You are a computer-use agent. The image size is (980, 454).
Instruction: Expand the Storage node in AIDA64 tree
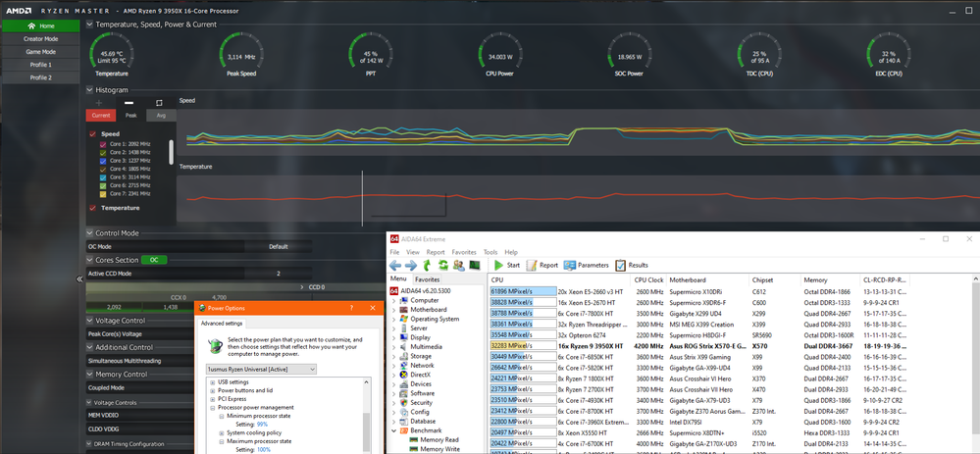(393, 356)
